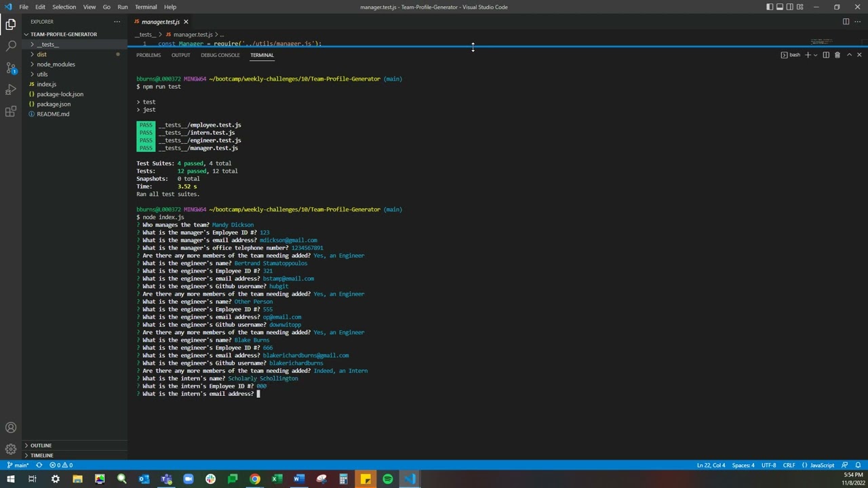
Task: Toggle the Secondary Side Bar
Action: coord(790,7)
